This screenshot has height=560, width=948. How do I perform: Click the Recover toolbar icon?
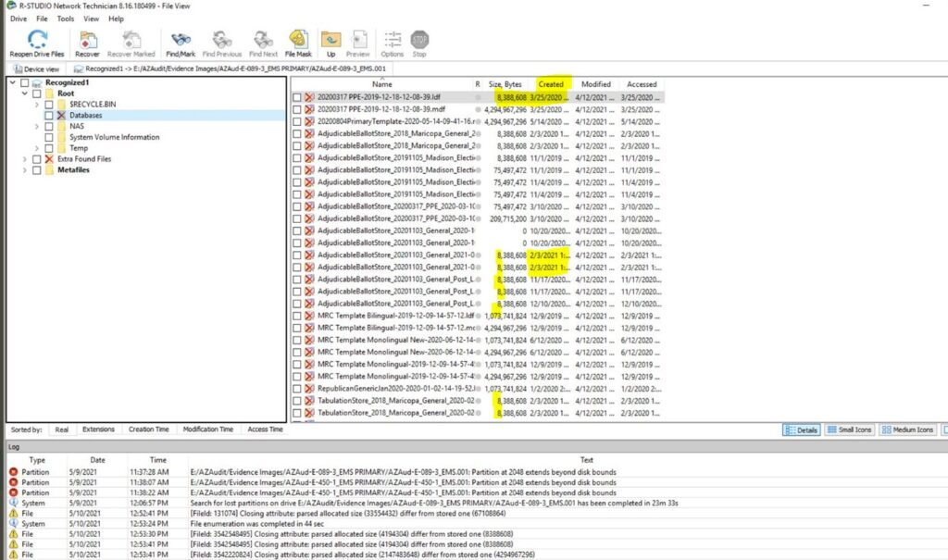(87, 40)
